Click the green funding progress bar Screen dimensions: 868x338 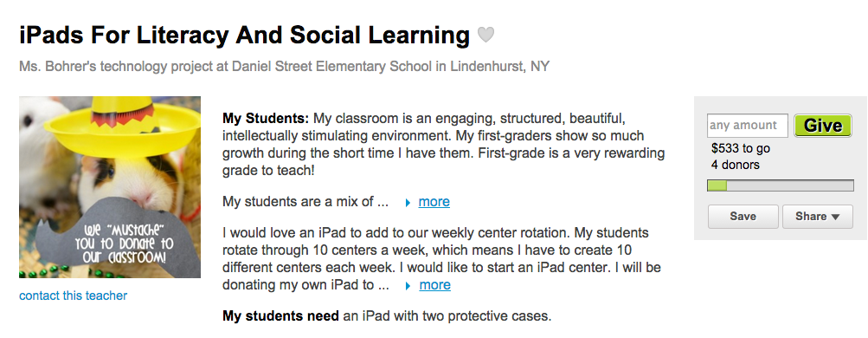click(x=781, y=185)
